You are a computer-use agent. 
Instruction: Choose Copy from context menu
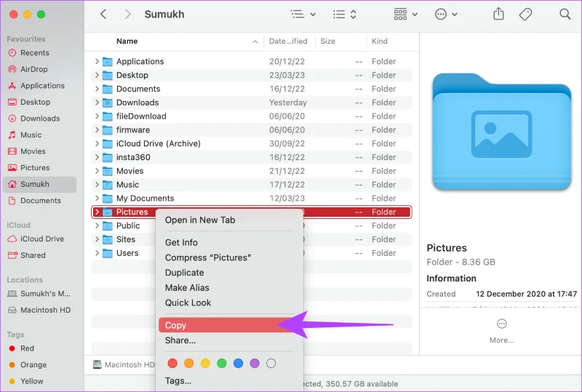(x=229, y=325)
